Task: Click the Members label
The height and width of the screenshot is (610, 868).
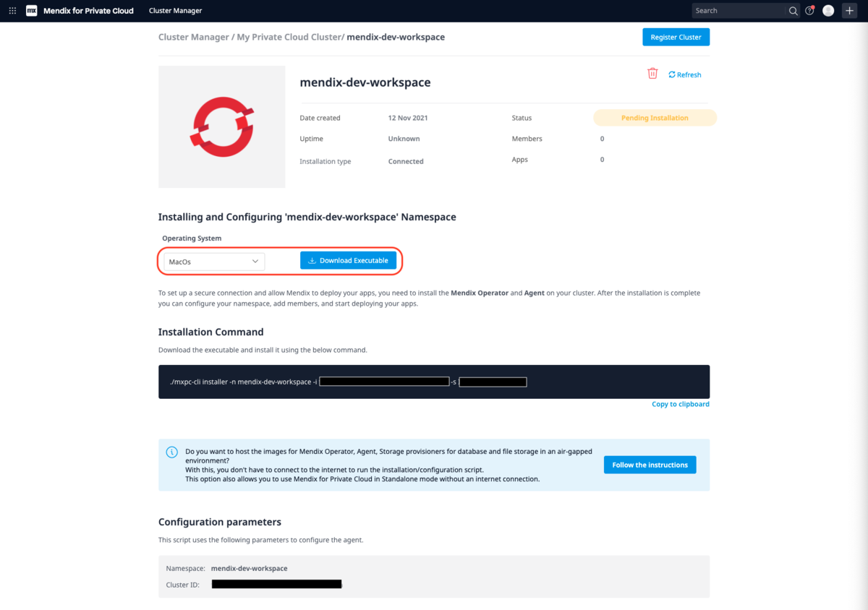Action: [x=527, y=139]
